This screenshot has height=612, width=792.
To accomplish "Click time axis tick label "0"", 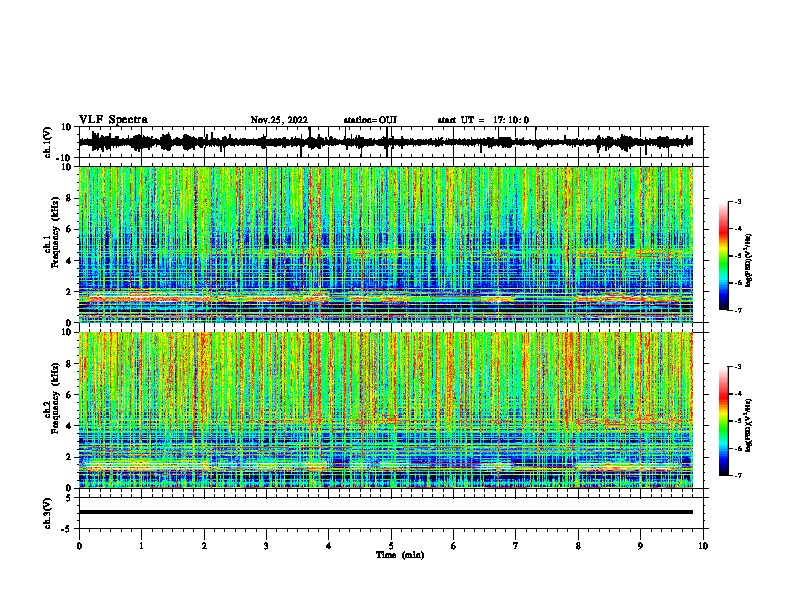I will point(79,546).
